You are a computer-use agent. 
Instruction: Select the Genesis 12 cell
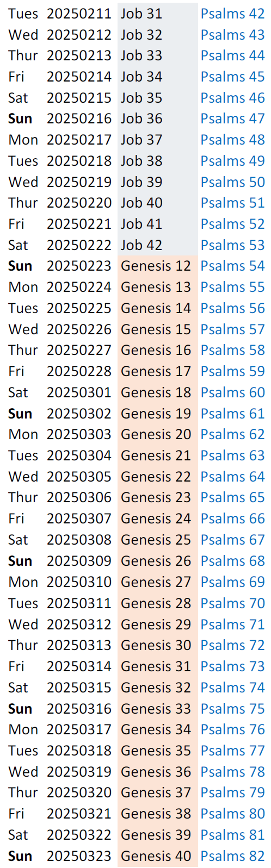pos(158,266)
